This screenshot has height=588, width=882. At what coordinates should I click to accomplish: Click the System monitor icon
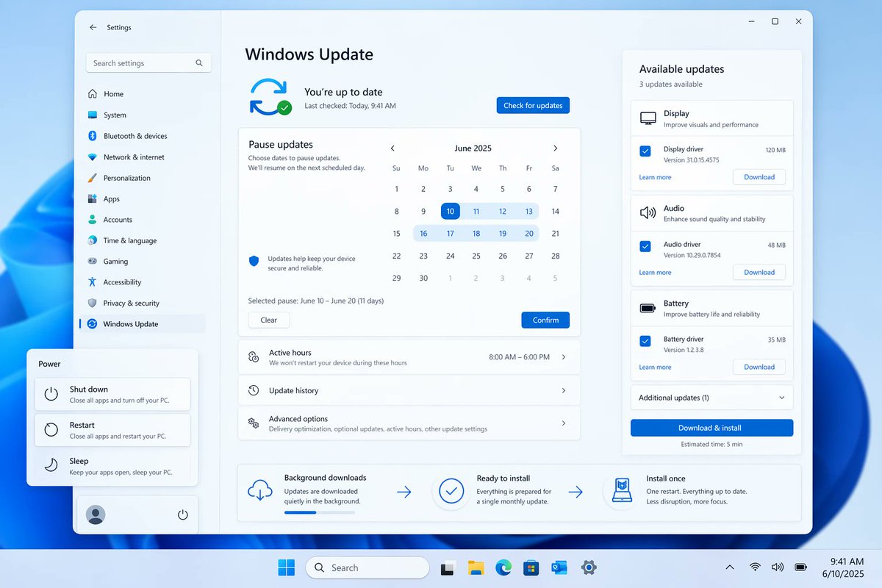pyautogui.click(x=93, y=115)
